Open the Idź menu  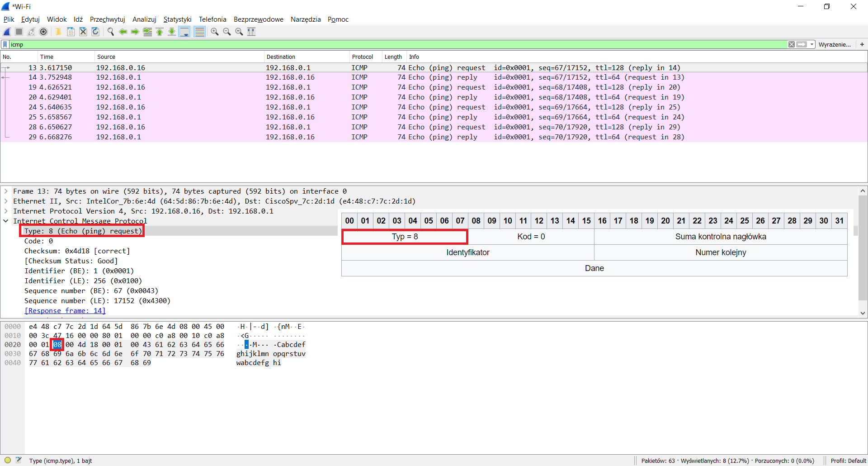(78, 19)
